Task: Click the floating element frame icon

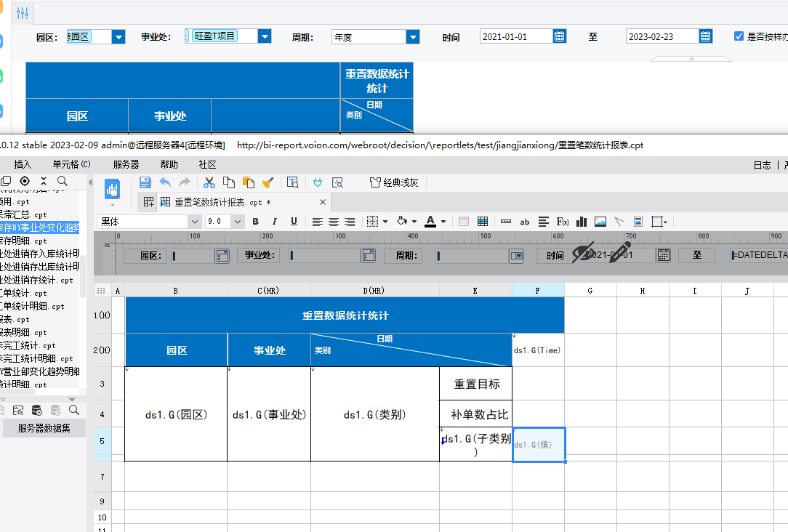Action: point(656,222)
